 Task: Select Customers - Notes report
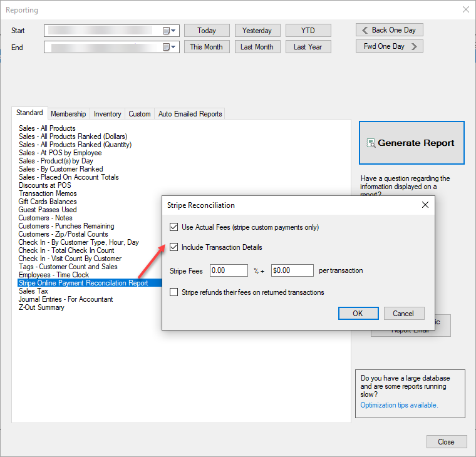tap(46, 218)
